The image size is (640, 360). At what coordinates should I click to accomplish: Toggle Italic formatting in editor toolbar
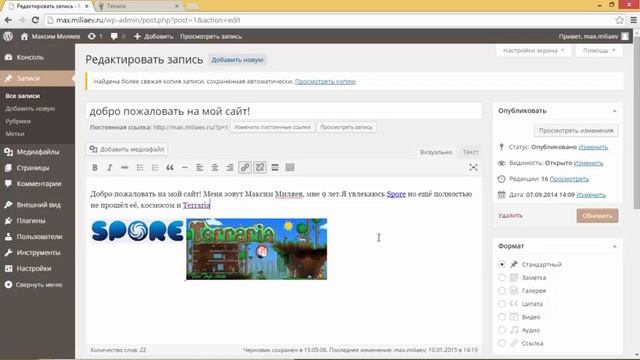pyautogui.click(x=109, y=167)
